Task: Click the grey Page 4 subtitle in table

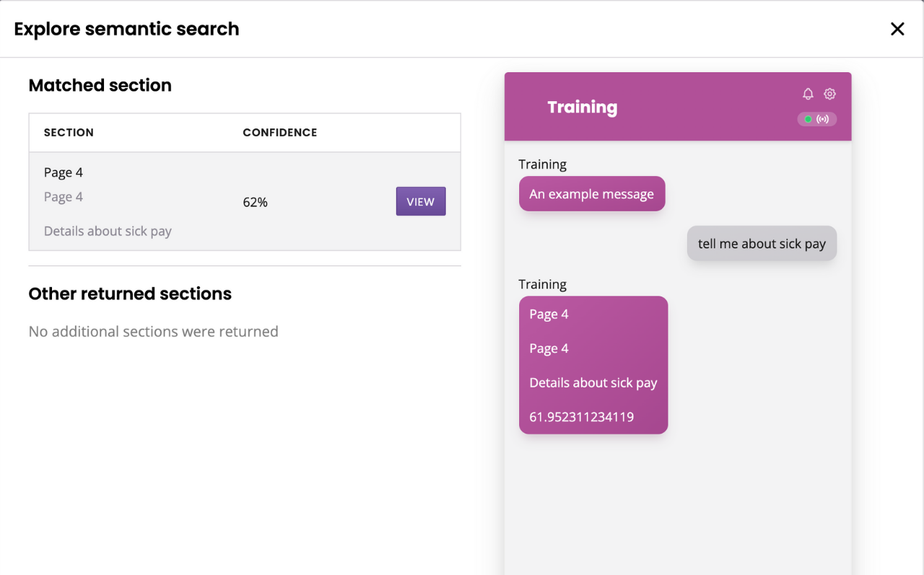Action: point(64,197)
